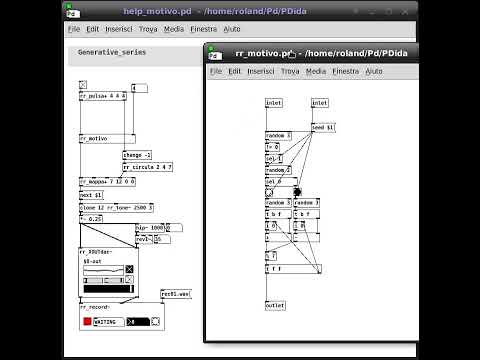Select the left t b f object

278,214
